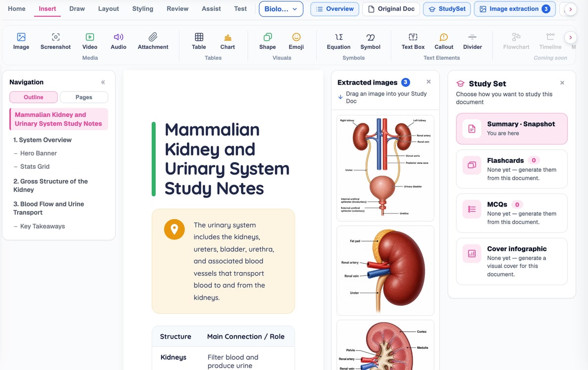Select the urinary system diagram thumbnail

point(385,168)
